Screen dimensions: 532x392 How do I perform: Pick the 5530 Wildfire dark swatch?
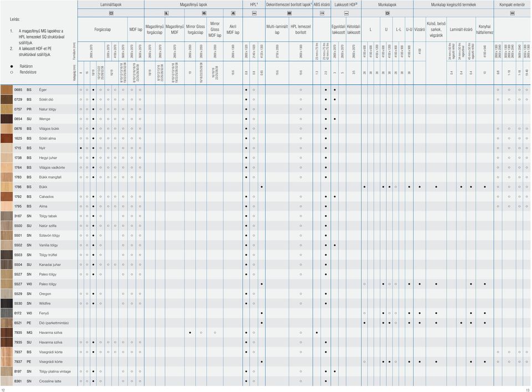pyautogui.click(x=7, y=303)
